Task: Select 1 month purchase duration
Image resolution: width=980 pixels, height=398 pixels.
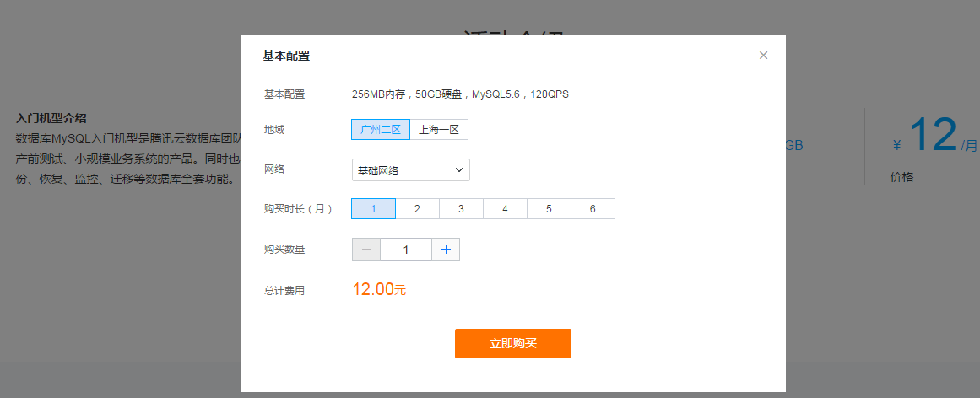Action: [373, 209]
